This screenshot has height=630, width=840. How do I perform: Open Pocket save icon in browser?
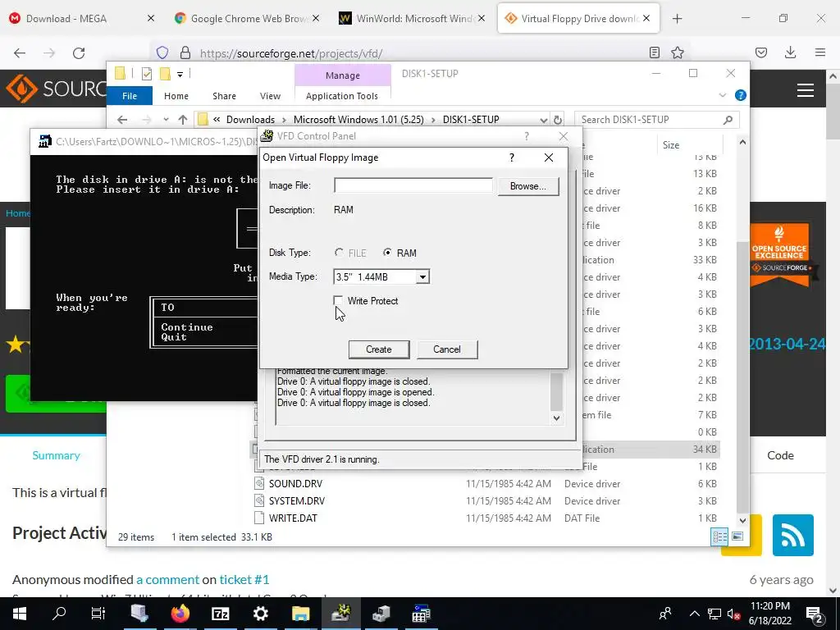pos(761,52)
